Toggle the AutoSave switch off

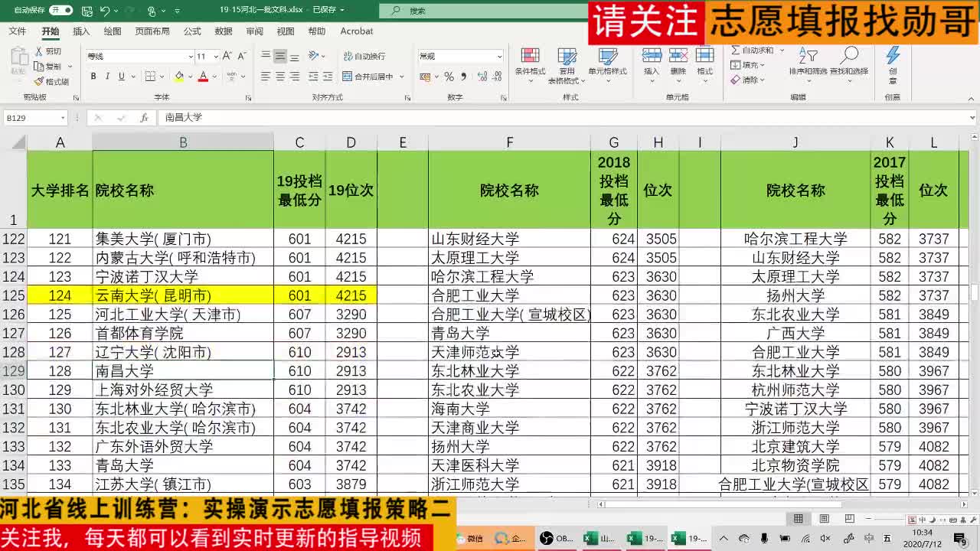click(x=60, y=11)
